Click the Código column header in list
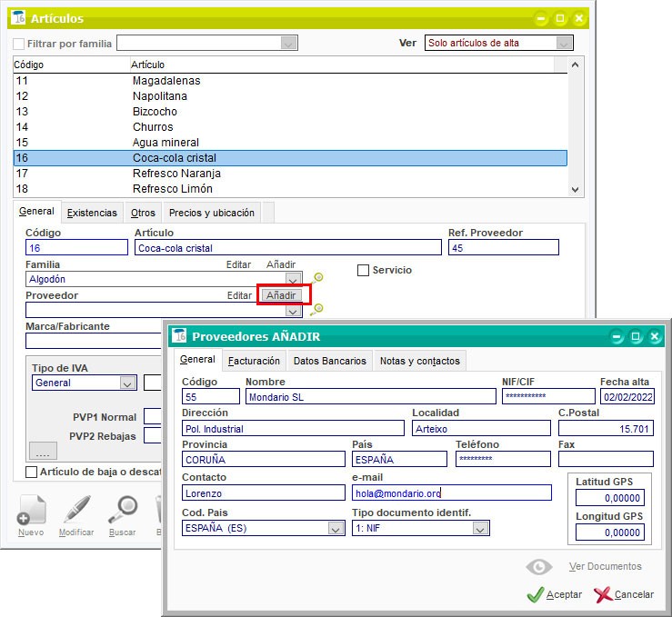This screenshot has height=617, width=672. click(x=72, y=65)
